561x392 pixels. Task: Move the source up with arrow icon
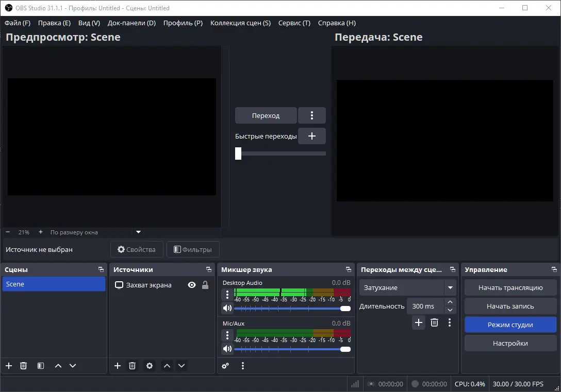167,366
